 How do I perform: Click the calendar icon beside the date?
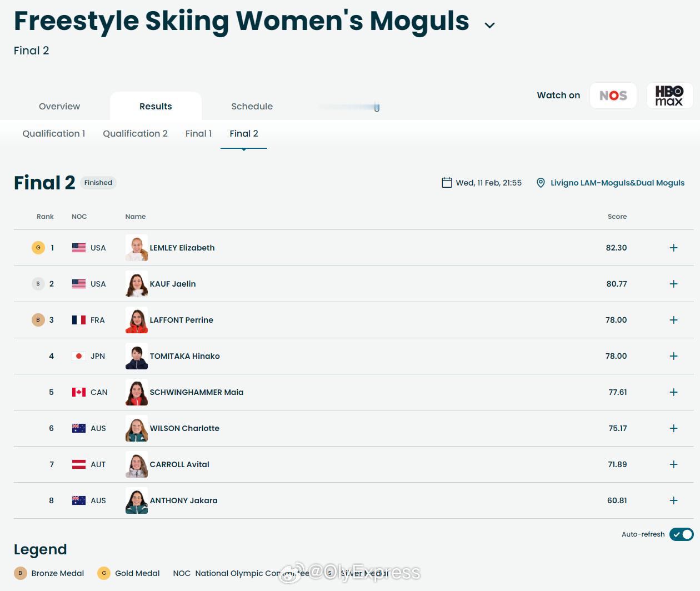[447, 183]
